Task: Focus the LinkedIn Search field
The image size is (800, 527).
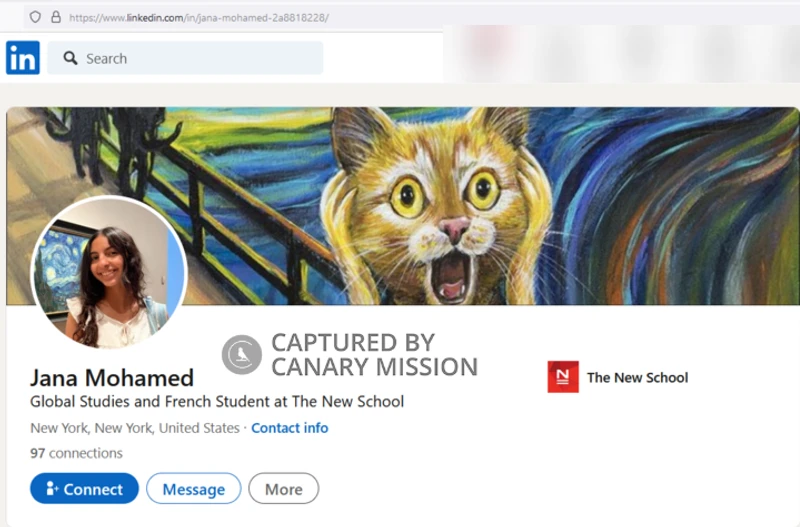Action: click(185, 58)
